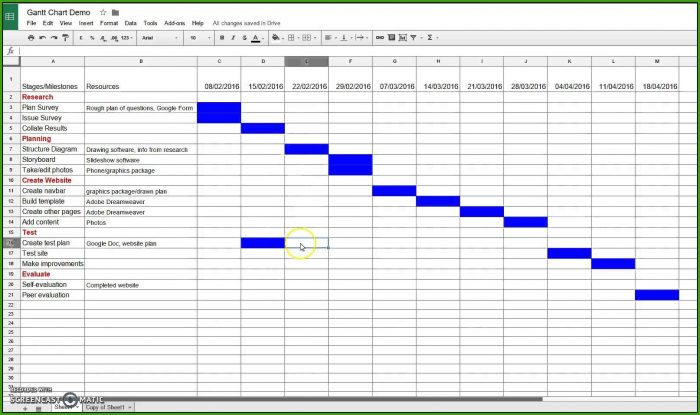700x415 pixels.
Task: Open the Tools menu
Action: (x=150, y=23)
